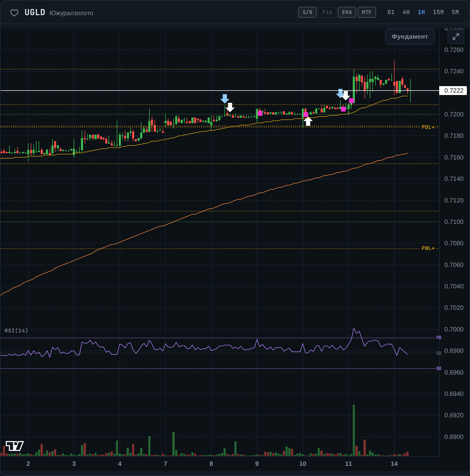The width and height of the screenshot is (470, 476).
Task: Click date label 14 on time axis
Action: (394, 464)
